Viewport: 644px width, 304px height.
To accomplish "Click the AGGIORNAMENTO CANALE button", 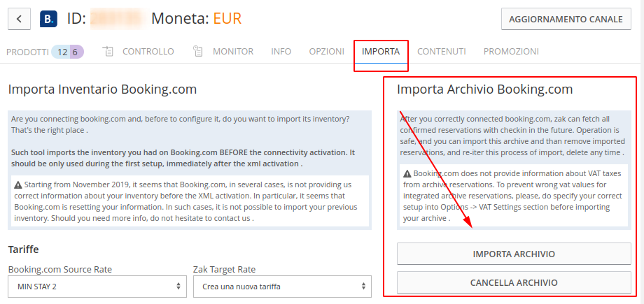I will point(566,19).
